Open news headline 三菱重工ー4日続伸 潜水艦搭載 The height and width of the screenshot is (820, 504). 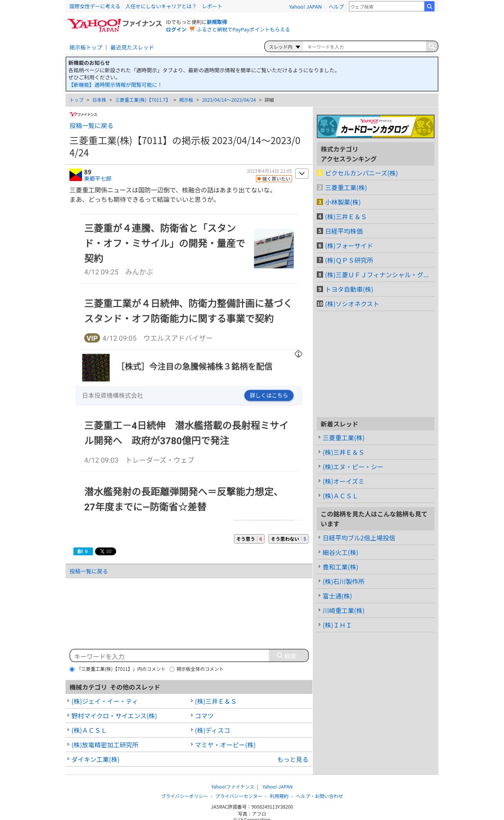point(186,433)
